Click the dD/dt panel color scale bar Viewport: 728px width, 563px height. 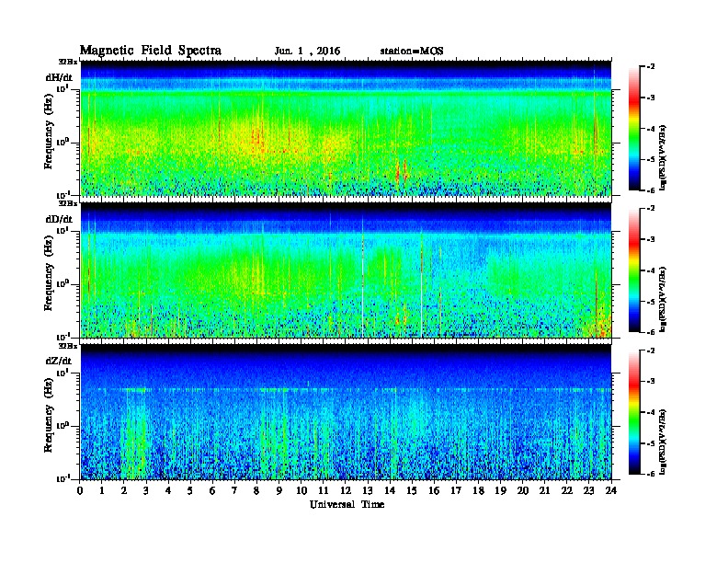coord(633,270)
